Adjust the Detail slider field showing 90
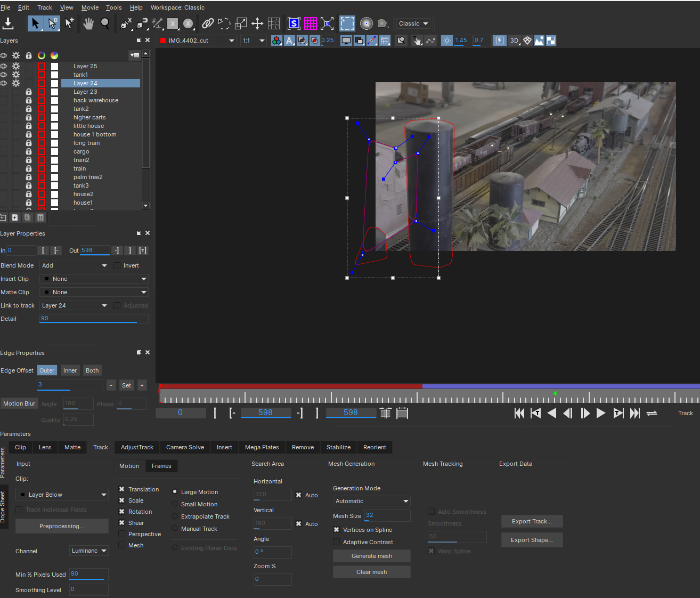The width and height of the screenshot is (700, 598). 94,319
